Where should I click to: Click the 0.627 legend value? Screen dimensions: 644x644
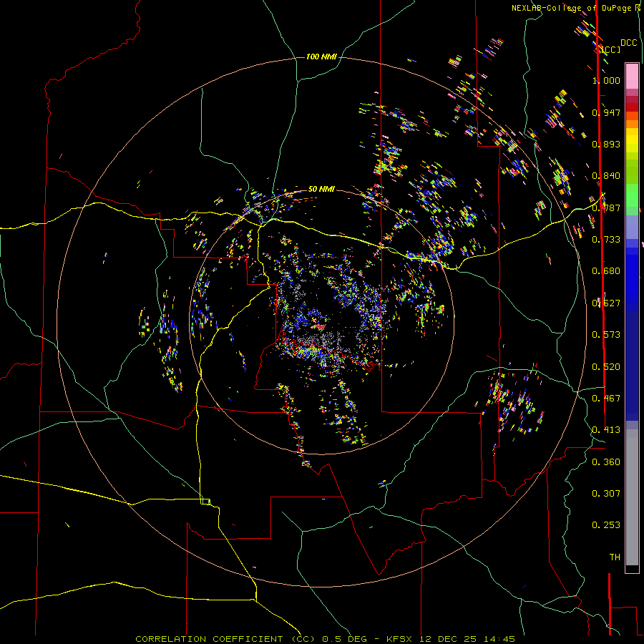point(606,303)
